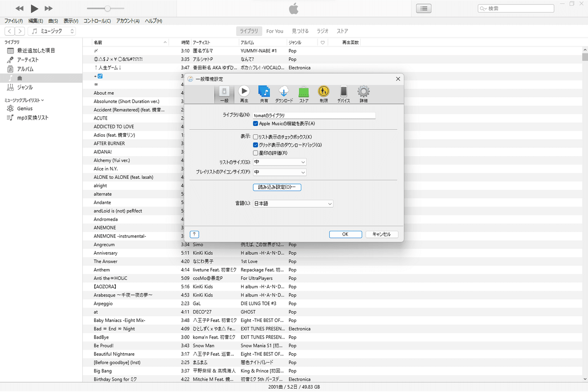The width and height of the screenshot is (588, 392).
Task: Open the 言語 language dropdown
Action: pyautogui.click(x=293, y=203)
